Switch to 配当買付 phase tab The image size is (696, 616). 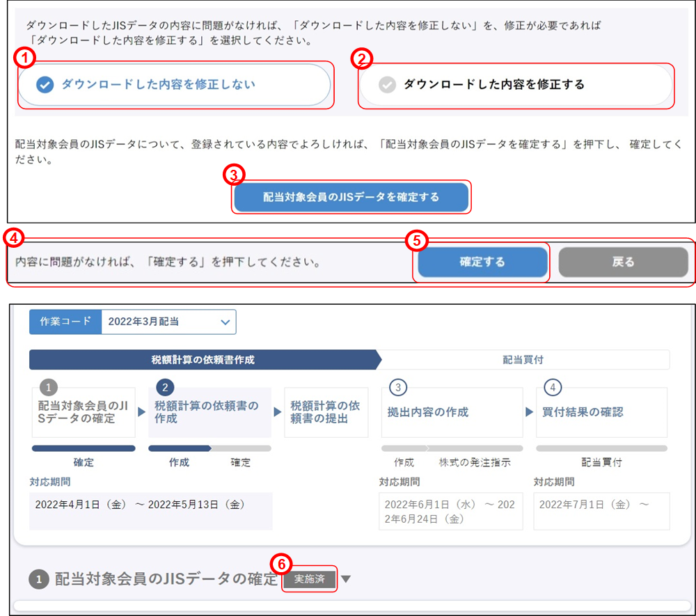523,360
